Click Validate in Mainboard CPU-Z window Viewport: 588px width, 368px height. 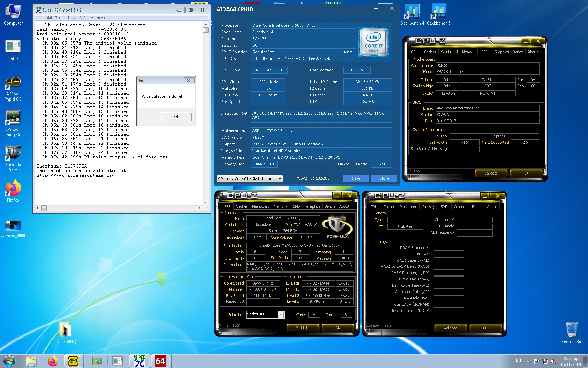[x=491, y=173]
